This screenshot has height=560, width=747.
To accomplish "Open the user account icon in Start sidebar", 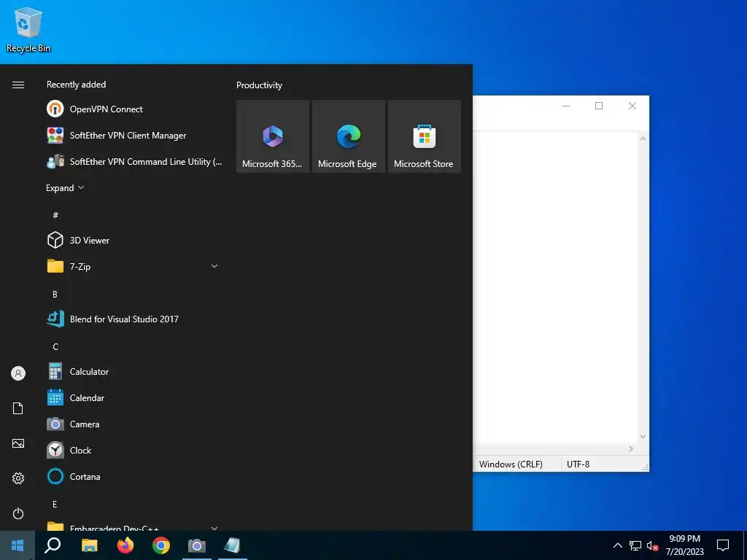I will (x=18, y=373).
